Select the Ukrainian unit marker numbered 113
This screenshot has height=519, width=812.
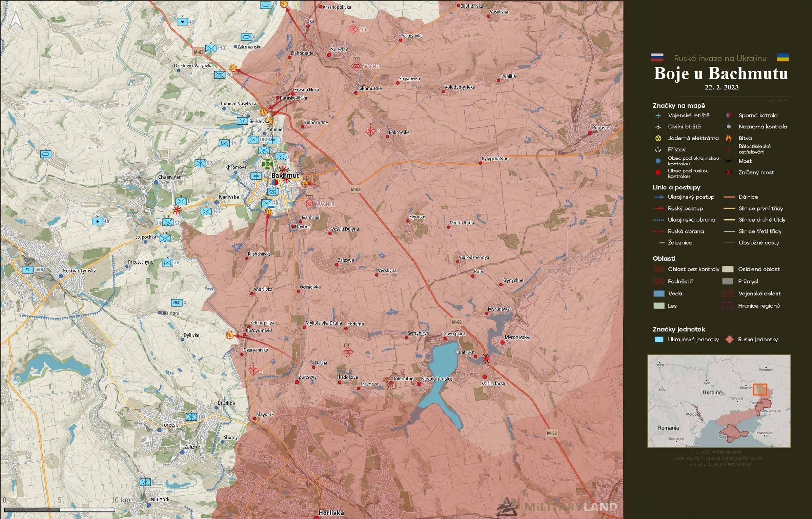pos(211,49)
